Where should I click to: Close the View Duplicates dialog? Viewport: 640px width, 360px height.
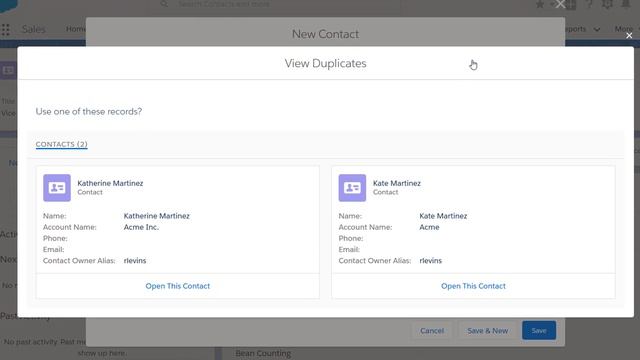click(629, 36)
